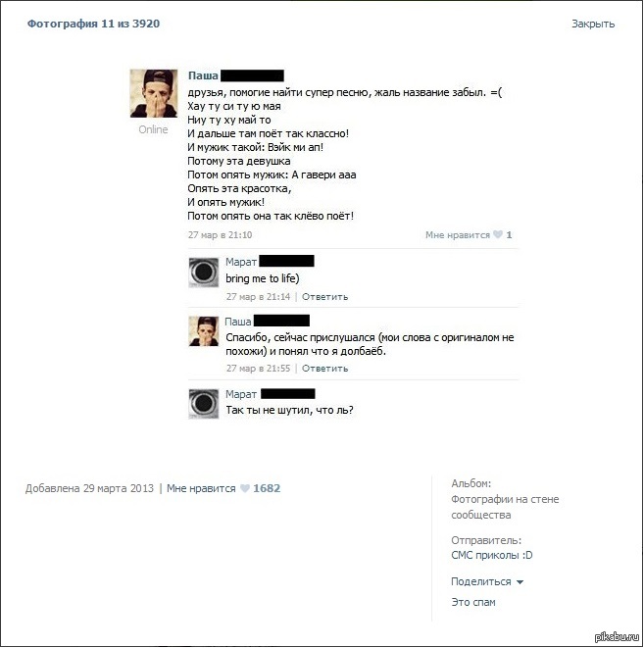Click the heart icon beside the 1682 likes
644x648 pixels.
click(245, 488)
